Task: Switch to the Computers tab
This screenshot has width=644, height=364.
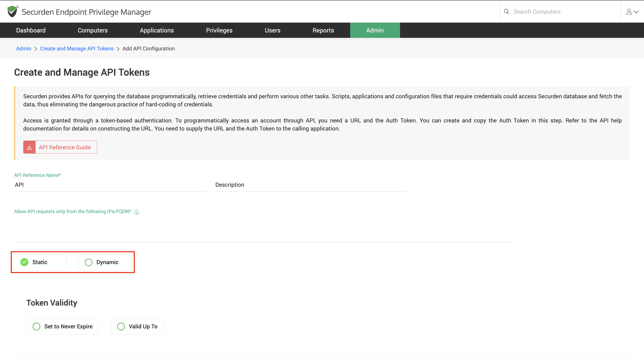Action: (x=93, y=30)
